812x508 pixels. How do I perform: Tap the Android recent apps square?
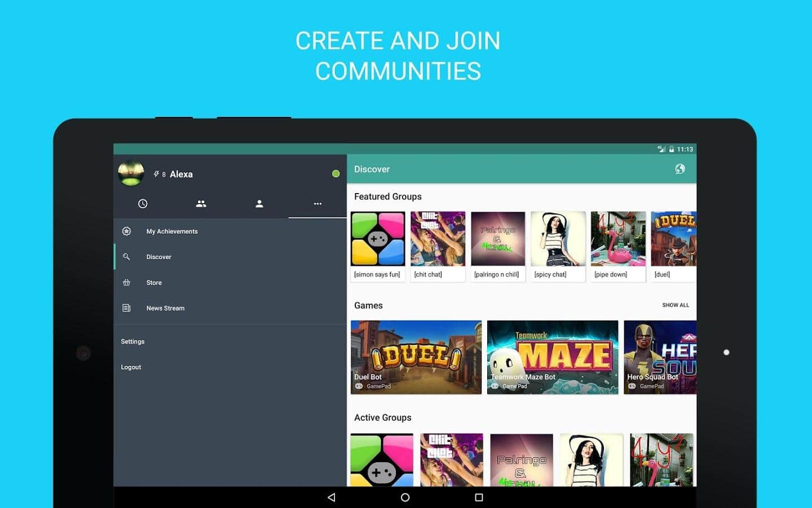click(479, 497)
